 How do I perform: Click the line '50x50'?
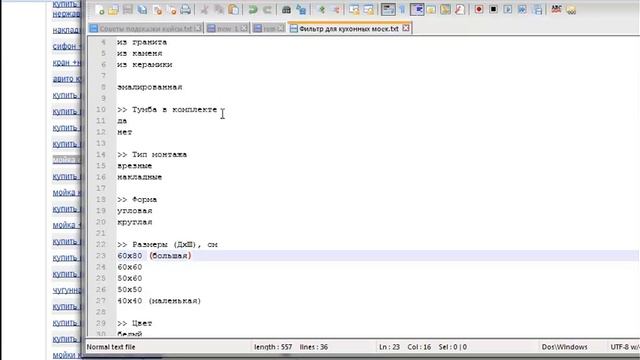point(129,289)
